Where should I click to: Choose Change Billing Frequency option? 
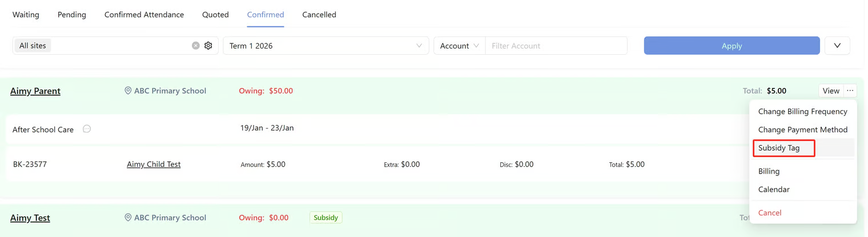tap(802, 111)
